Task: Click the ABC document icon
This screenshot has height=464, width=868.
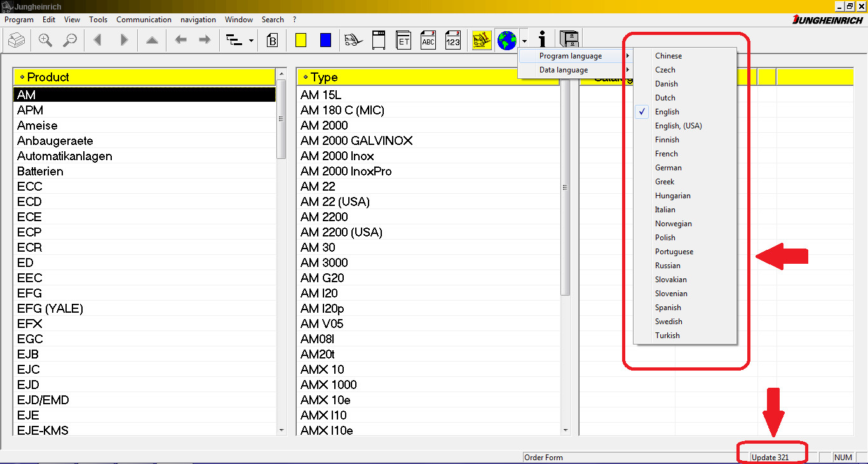Action: click(428, 41)
